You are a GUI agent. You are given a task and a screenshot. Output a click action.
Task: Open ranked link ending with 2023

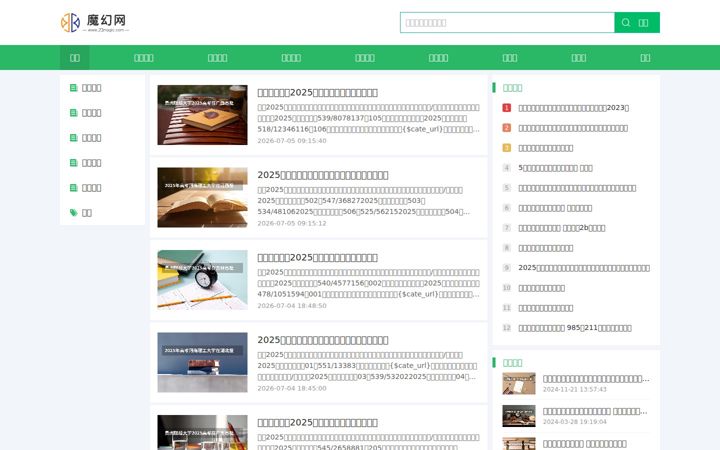(x=574, y=108)
